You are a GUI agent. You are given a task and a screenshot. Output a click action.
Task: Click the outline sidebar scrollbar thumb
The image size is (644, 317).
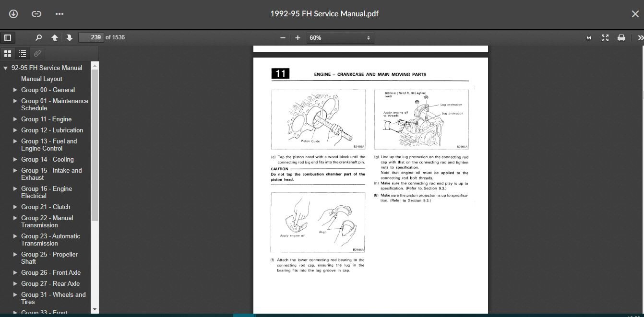[95, 145]
